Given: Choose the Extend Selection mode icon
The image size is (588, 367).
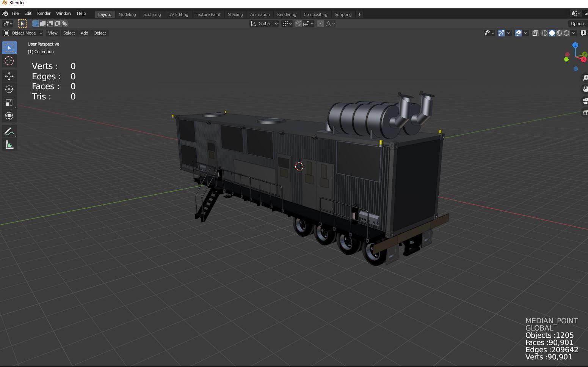Looking at the screenshot, I should [x=43, y=24].
